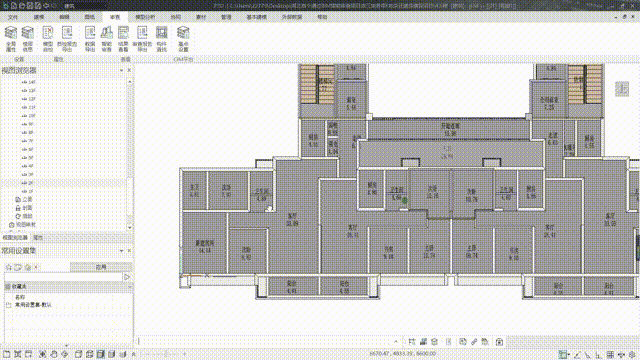This screenshot has height=360, width=640.
Task: Open the 结果查看 results viewer
Action: point(123,38)
